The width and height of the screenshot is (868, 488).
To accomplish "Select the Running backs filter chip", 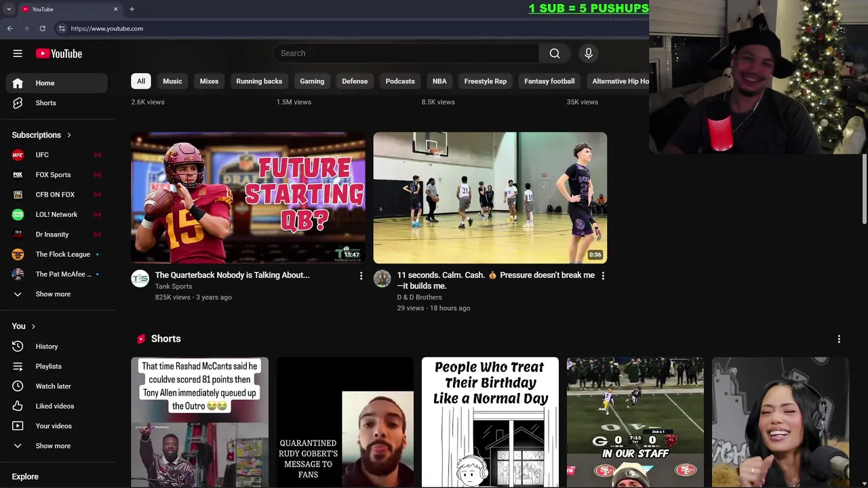I will tap(259, 81).
